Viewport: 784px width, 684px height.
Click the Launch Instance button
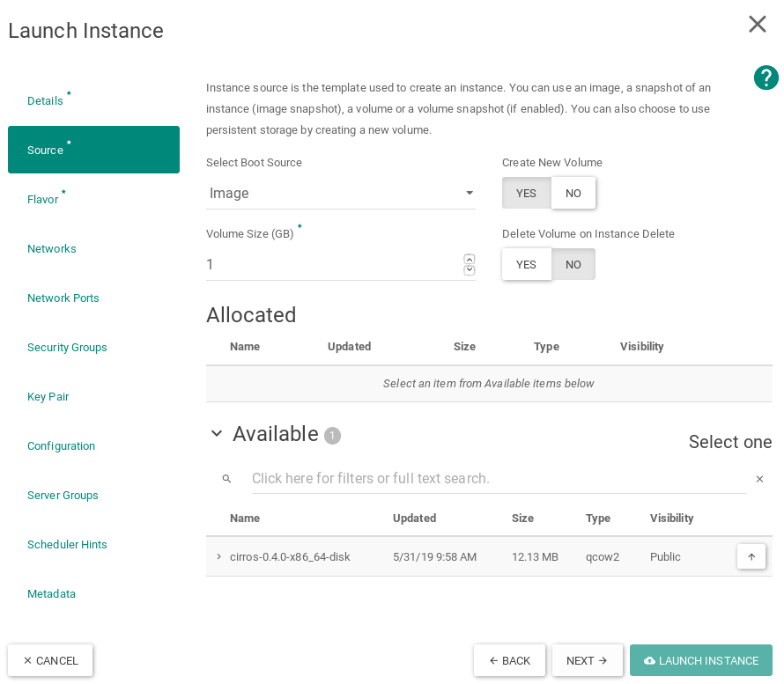(x=700, y=660)
